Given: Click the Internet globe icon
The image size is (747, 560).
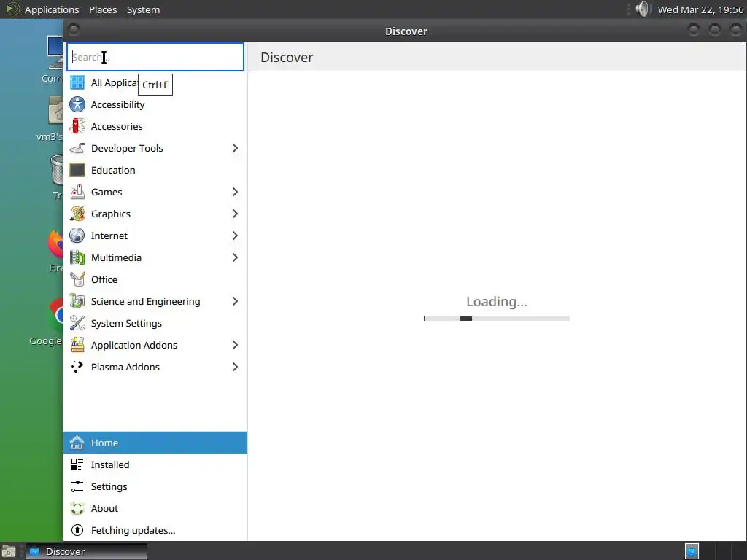Looking at the screenshot, I should [77, 236].
